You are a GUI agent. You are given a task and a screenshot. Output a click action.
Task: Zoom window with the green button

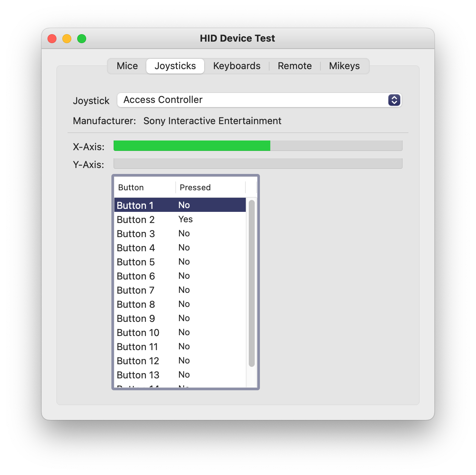[x=82, y=39]
